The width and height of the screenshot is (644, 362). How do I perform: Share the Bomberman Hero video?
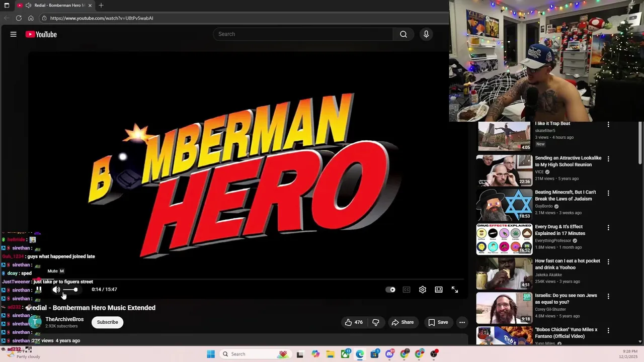pyautogui.click(x=403, y=322)
